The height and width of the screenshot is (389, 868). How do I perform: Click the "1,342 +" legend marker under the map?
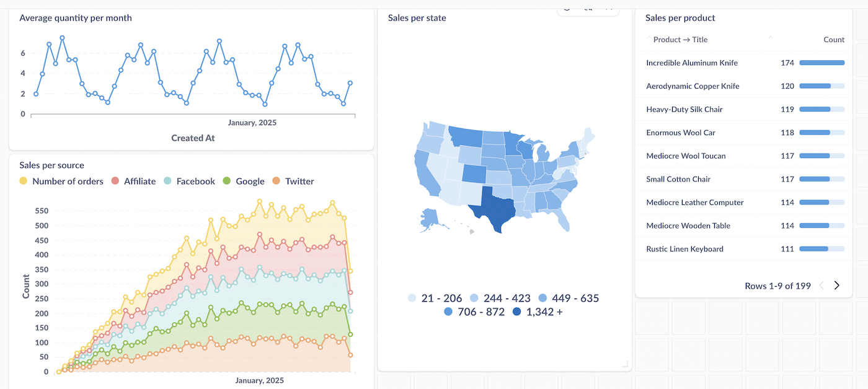(518, 312)
